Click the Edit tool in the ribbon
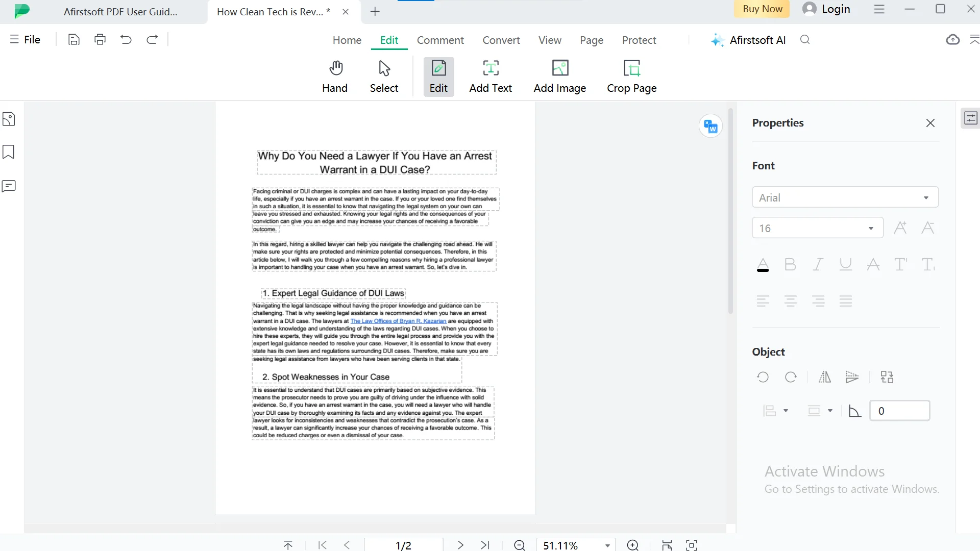Screen dimensions: 980x551 pyautogui.click(x=438, y=77)
